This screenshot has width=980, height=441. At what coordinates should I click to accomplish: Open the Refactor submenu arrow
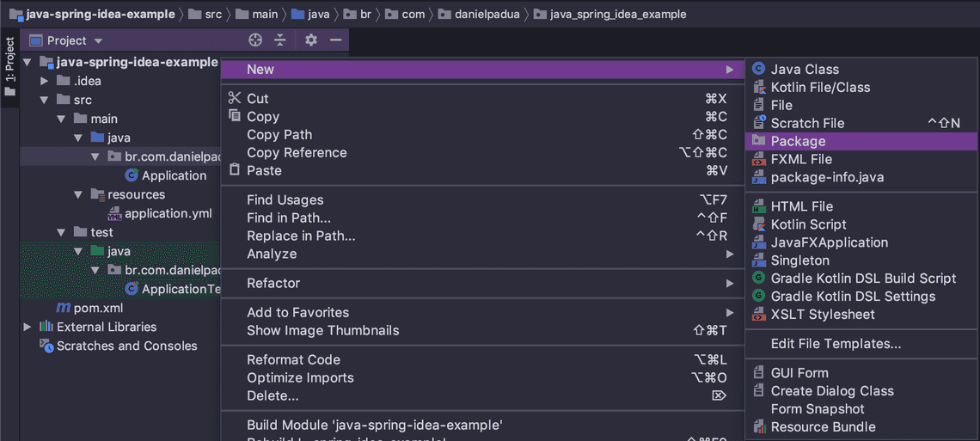coord(729,284)
